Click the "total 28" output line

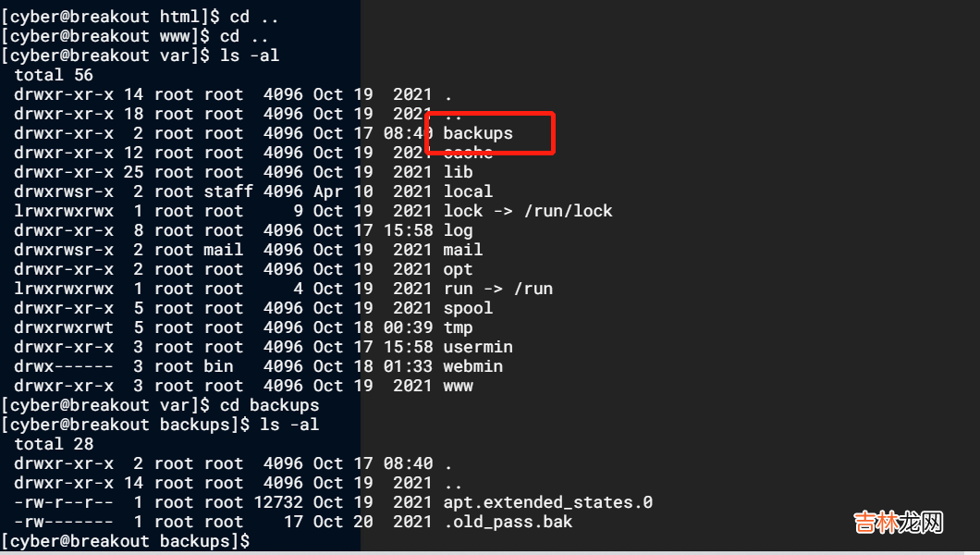click(x=54, y=444)
